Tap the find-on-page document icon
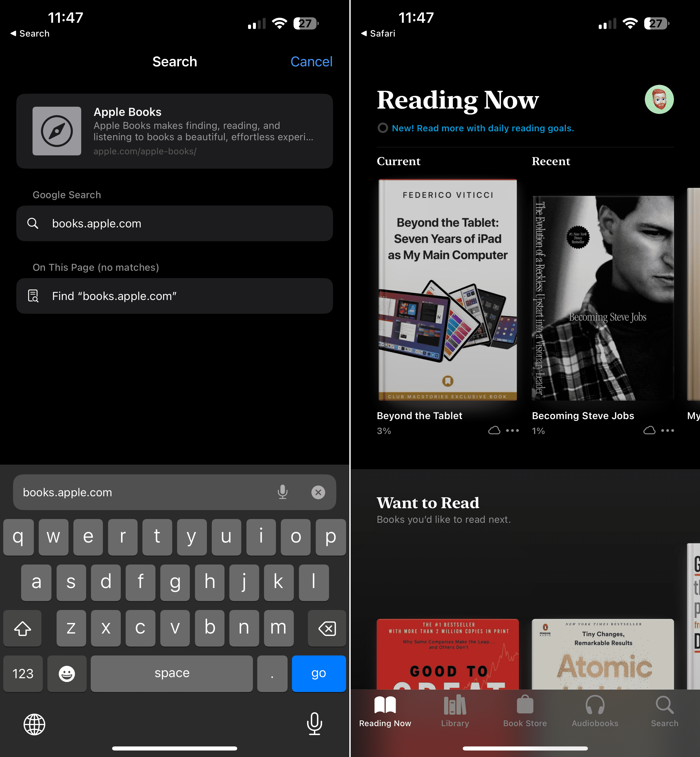 pyautogui.click(x=33, y=296)
